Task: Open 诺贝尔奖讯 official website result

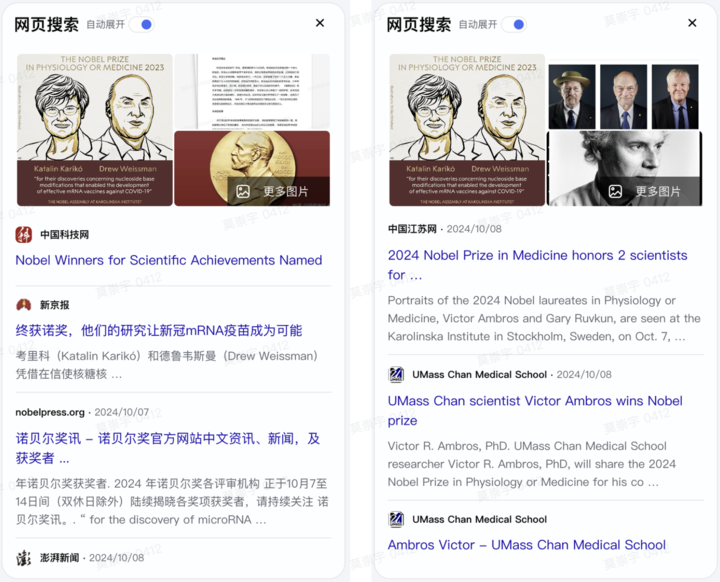Action: tap(168, 448)
